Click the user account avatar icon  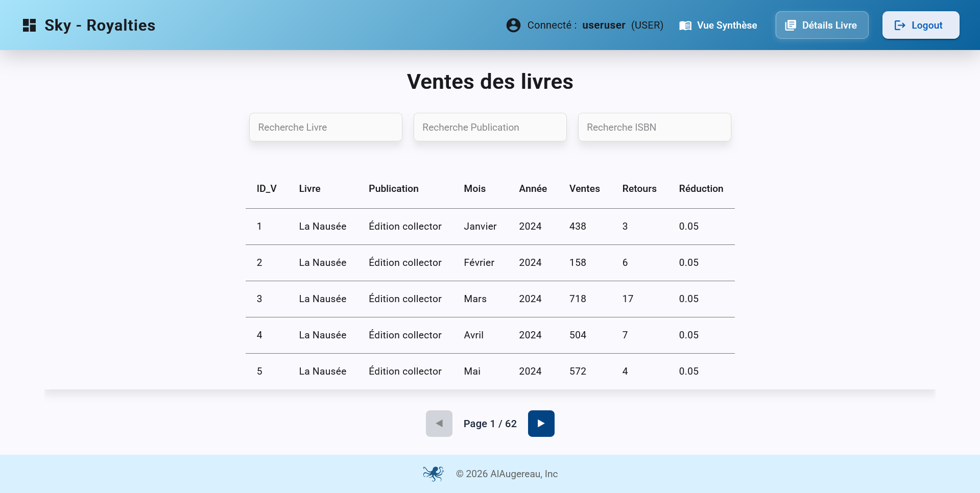pos(513,25)
